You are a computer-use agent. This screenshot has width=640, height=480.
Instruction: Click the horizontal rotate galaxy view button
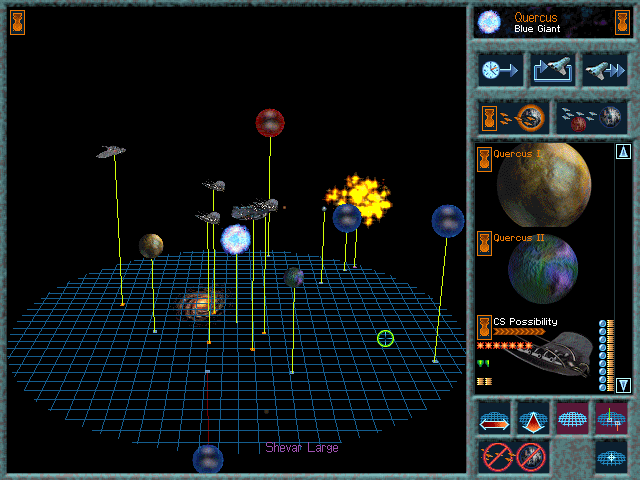pyautogui.click(x=494, y=418)
